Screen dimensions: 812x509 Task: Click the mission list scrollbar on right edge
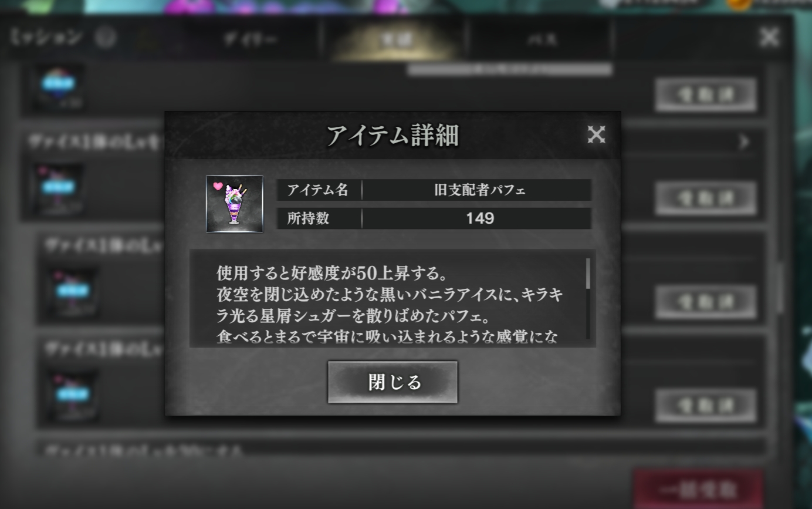tap(779, 288)
